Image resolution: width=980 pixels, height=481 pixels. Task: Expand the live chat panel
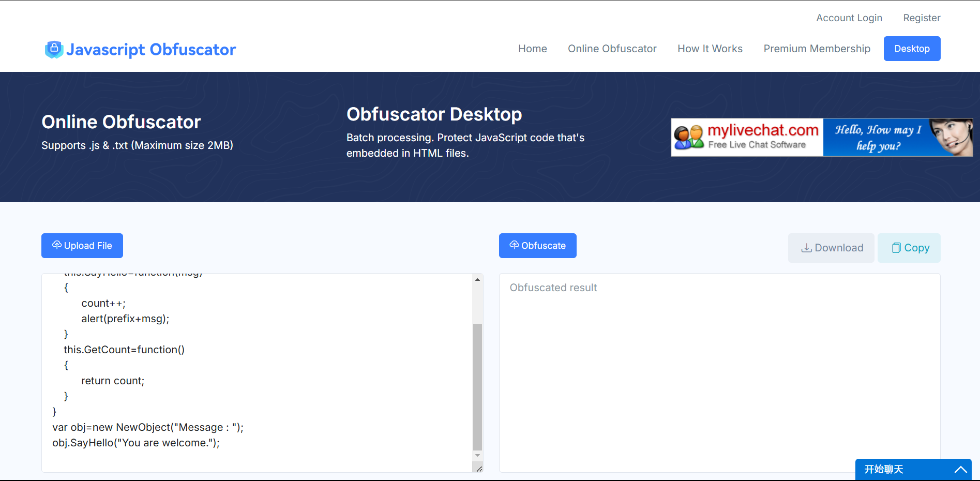click(885, 469)
